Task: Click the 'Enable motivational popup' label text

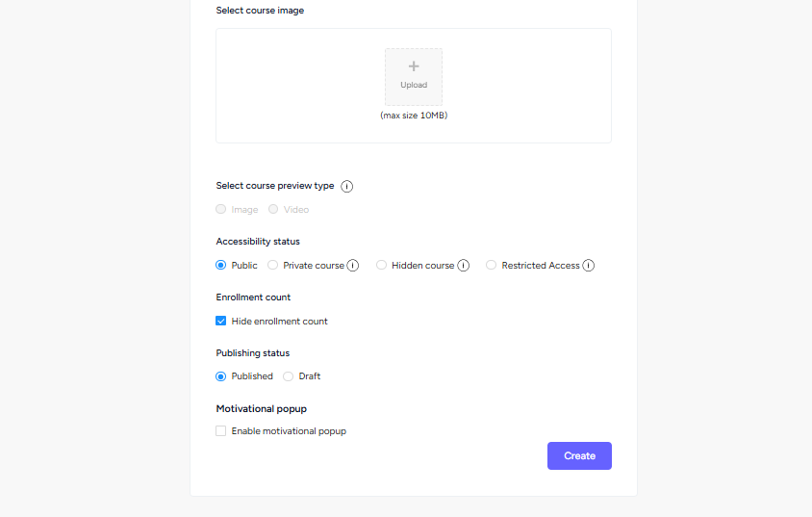Action: (289, 431)
